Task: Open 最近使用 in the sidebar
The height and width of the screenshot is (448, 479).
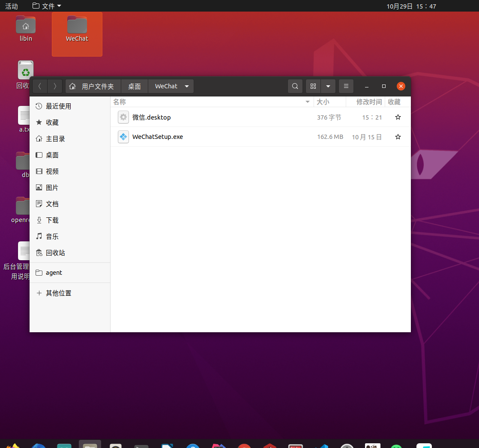Action: tap(70, 106)
